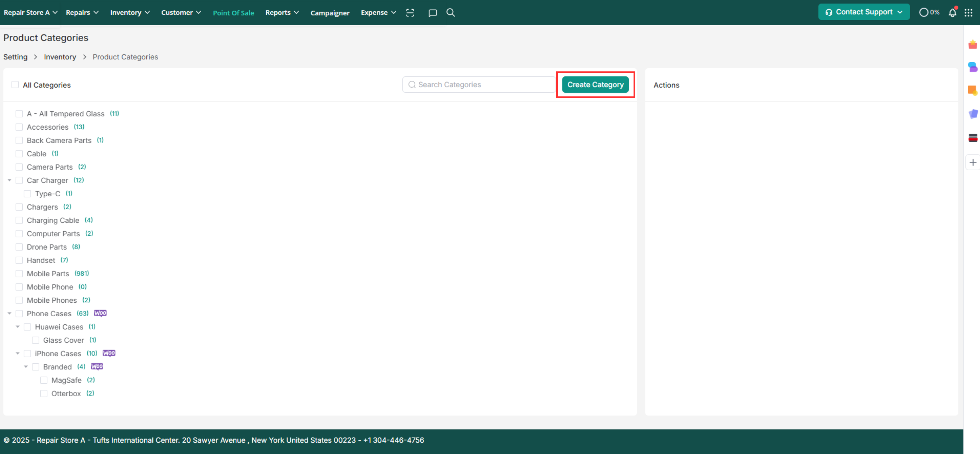Click the 0% progress circle indicator
980x454 pixels.
point(929,12)
